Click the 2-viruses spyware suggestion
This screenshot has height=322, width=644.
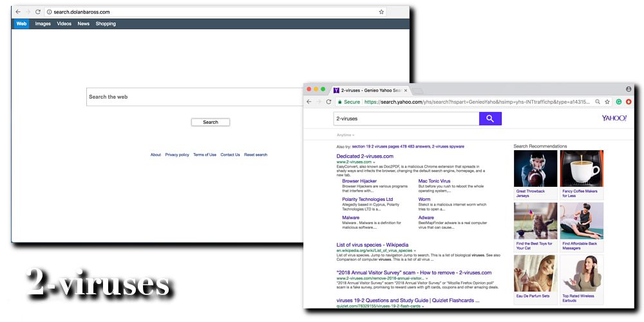(x=448, y=146)
